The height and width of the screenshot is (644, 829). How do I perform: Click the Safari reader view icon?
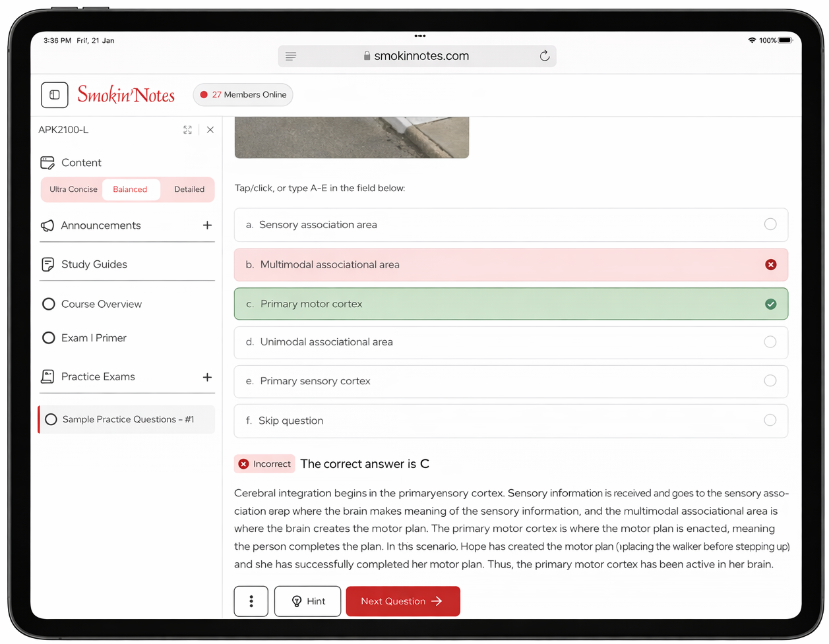[x=291, y=56]
